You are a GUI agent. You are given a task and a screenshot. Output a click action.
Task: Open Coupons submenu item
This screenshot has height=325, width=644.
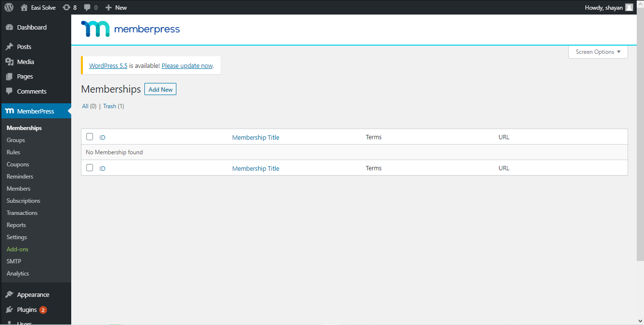click(18, 164)
